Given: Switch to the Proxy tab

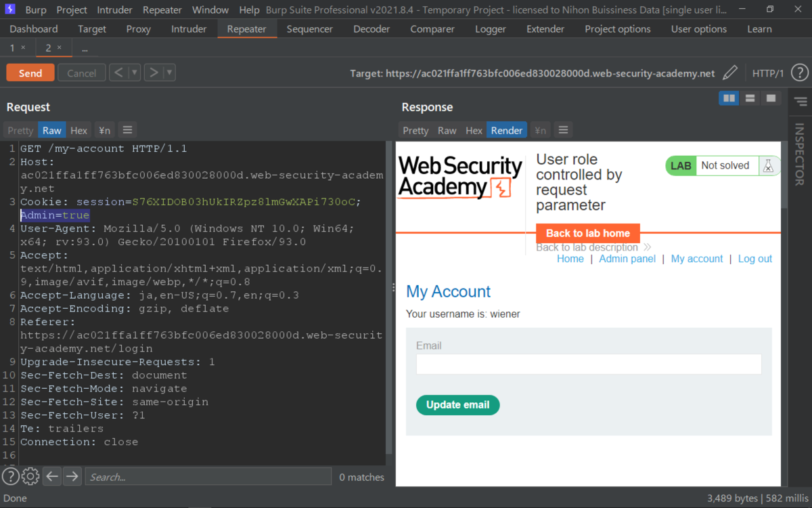Looking at the screenshot, I should pyautogui.click(x=139, y=29).
